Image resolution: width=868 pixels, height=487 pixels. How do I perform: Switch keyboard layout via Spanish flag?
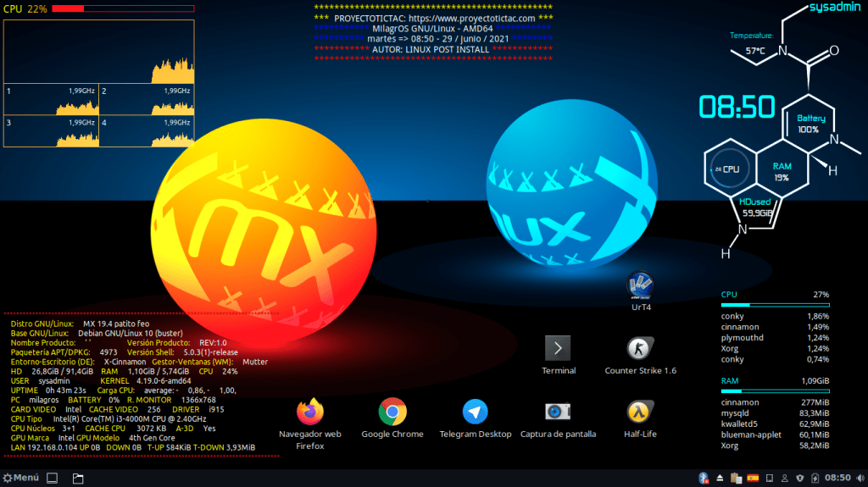752,479
